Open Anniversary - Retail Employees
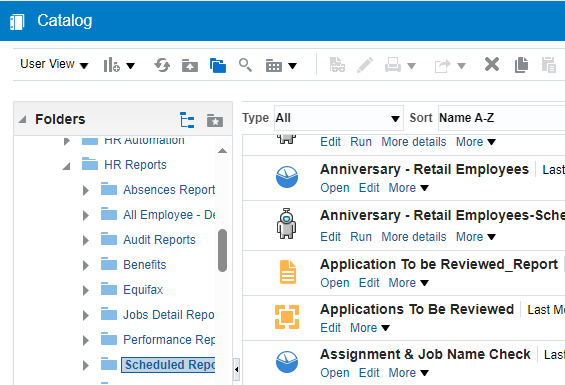This screenshot has width=565, height=385. tap(335, 188)
